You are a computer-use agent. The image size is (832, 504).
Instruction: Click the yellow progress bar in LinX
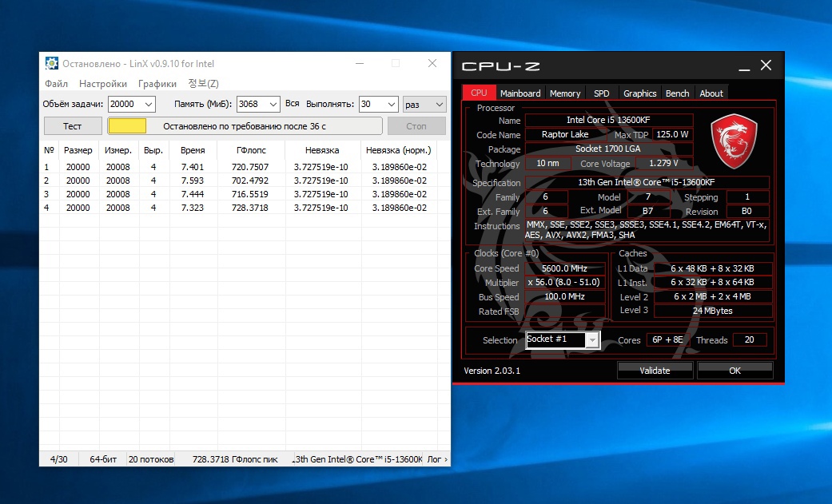click(127, 126)
